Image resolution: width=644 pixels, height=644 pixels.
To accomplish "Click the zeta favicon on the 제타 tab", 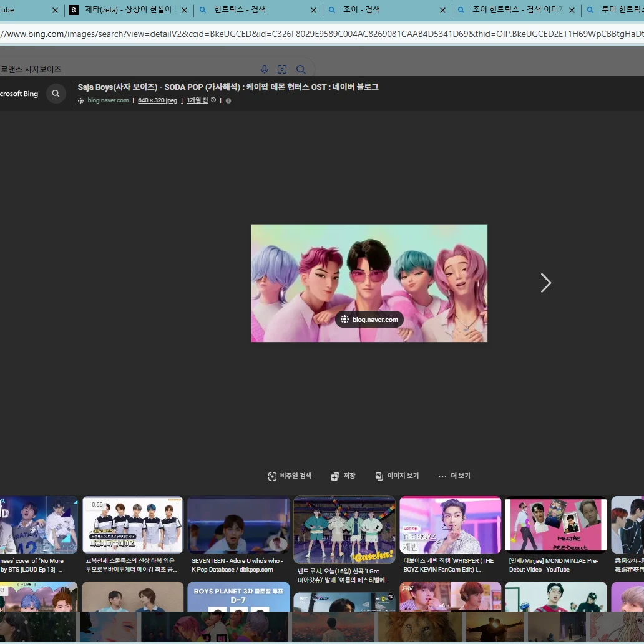I will pyautogui.click(x=74, y=10).
